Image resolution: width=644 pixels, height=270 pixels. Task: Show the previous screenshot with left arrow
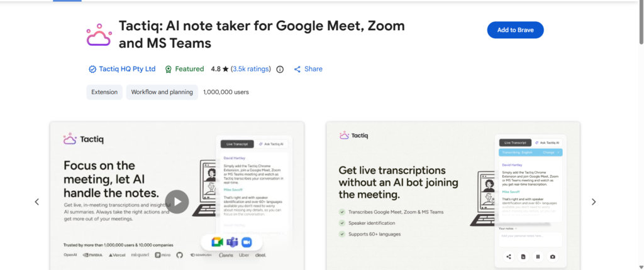coord(36,202)
